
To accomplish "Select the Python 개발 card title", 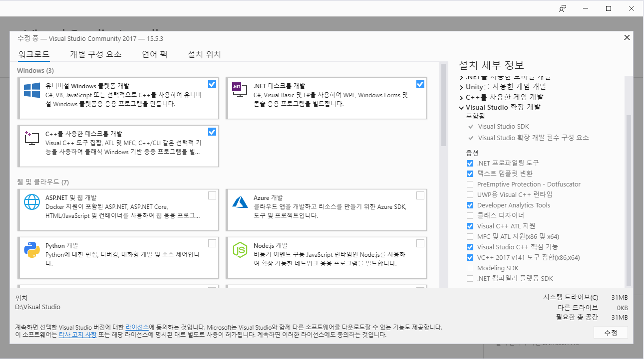I will coord(62,245).
